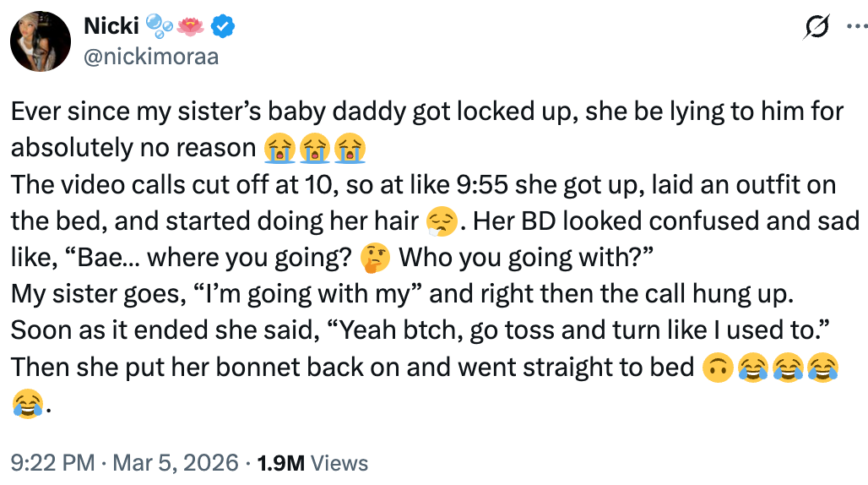Click the upside-down face emoji
This screenshot has width=868, height=485.
pyautogui.click(x=716, y=368)
